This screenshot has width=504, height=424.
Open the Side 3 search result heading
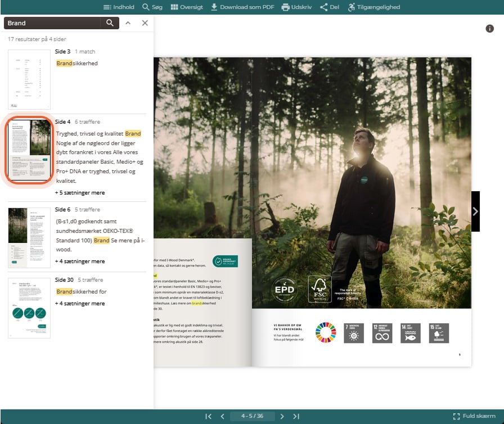[x=62, y=51]
